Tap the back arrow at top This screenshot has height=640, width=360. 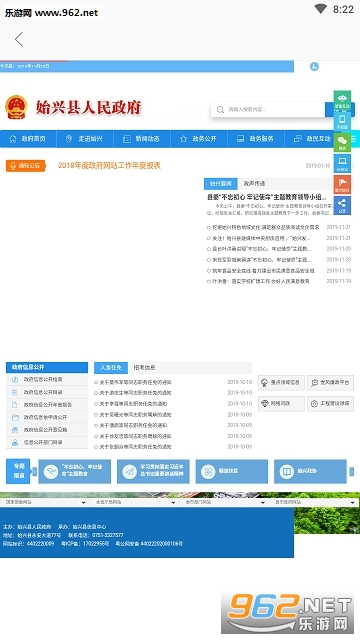pyautogui.click(x=19, y=40)
